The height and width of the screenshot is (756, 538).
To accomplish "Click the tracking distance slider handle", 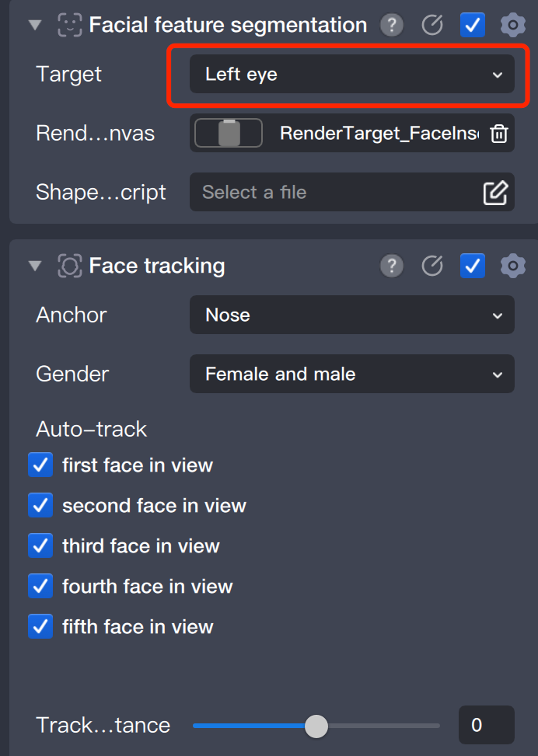I will pos(316,726).
